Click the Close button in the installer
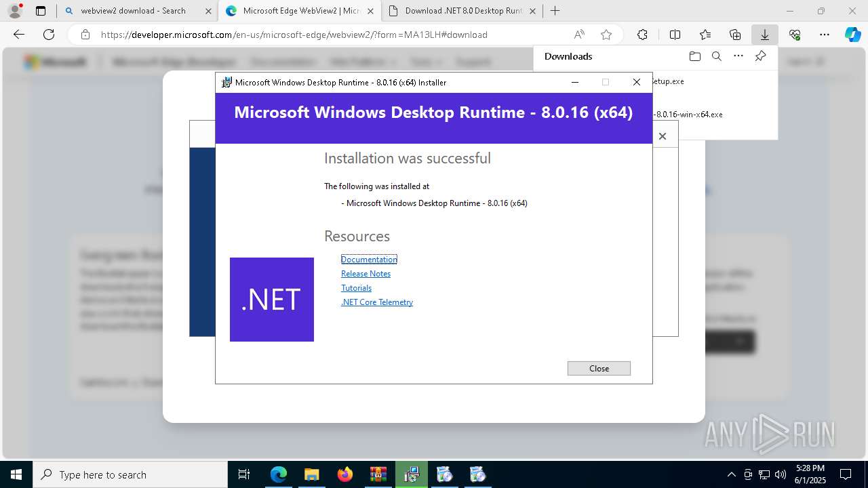868x488 pixels. [599, 368]
